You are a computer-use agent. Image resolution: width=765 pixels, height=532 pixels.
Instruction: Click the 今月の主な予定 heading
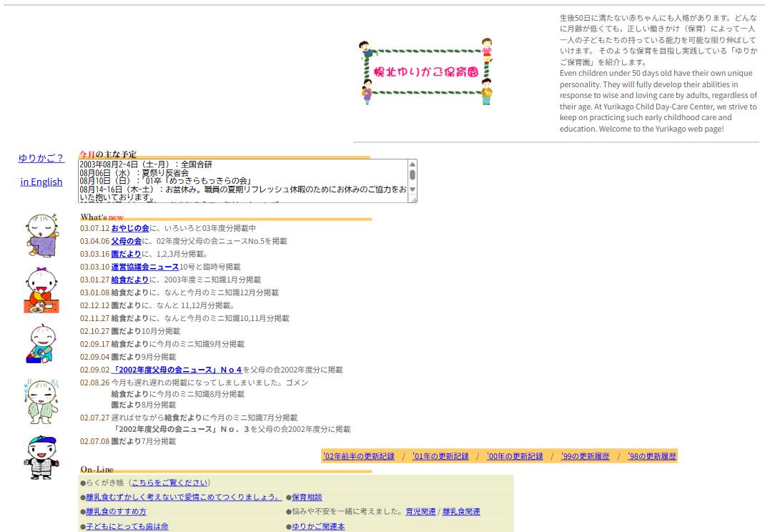108,154
